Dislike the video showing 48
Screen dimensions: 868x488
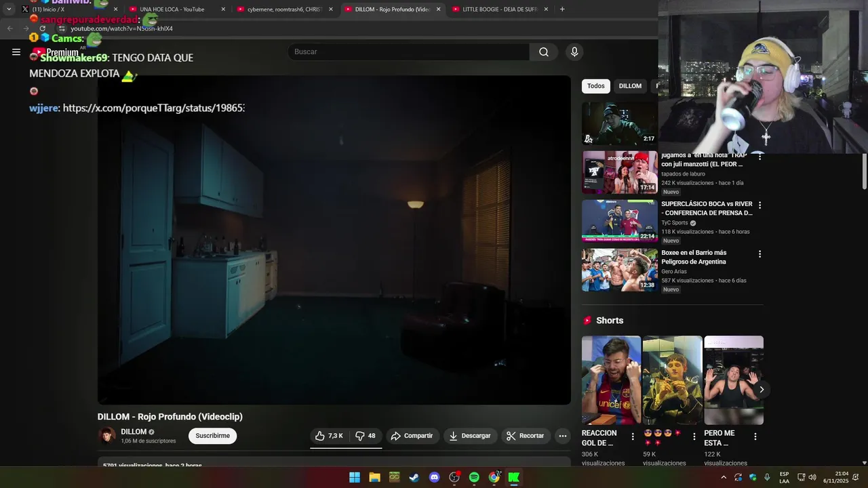(x=366, y=436)
